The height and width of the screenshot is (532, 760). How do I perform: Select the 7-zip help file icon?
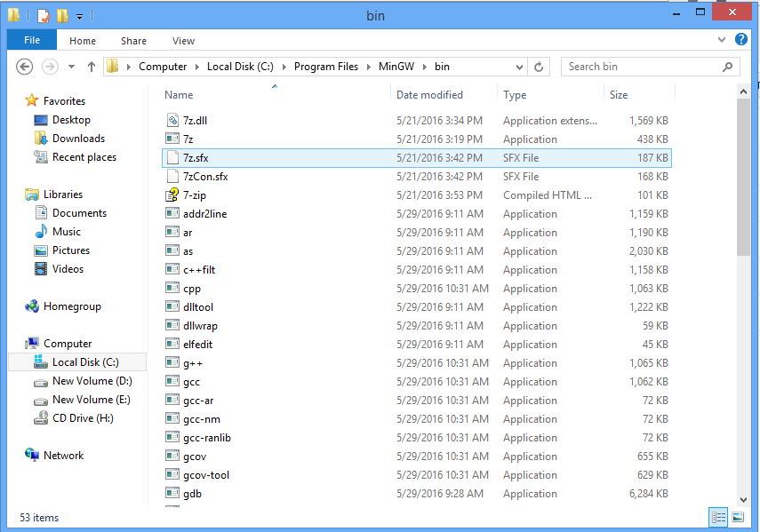tap(172, 195)
